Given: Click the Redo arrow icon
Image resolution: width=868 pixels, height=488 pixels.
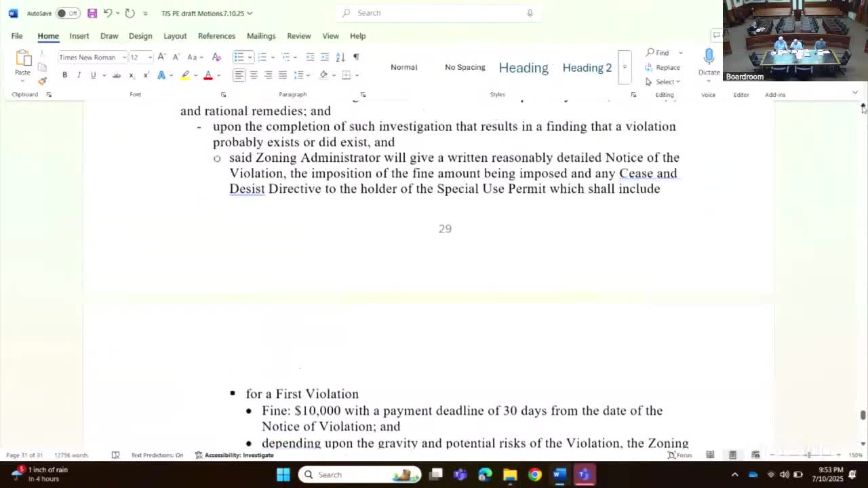Looking at the screenshot, I should click(x=130, y=13).
